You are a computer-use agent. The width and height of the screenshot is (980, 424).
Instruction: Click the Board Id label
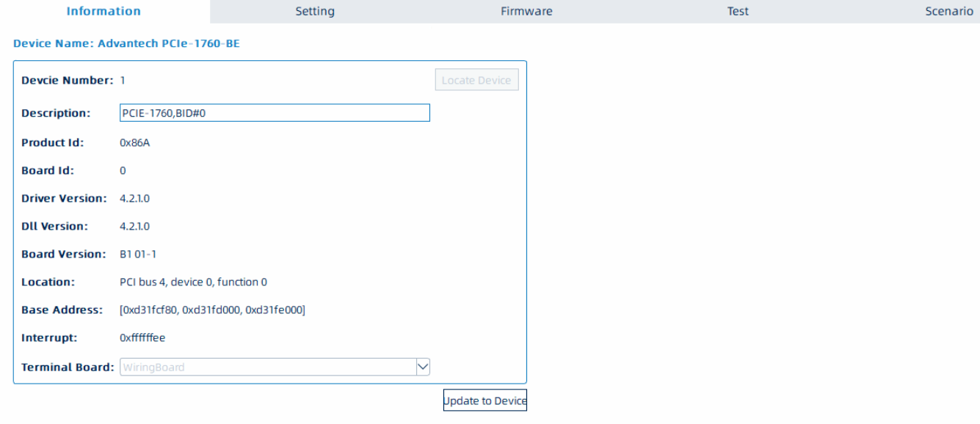(48, 170)
